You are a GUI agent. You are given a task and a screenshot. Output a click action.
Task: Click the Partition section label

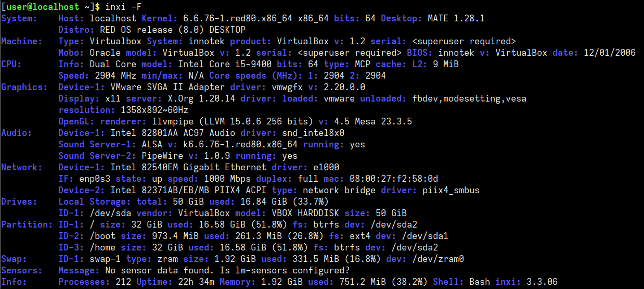click(x=27, y=225)
